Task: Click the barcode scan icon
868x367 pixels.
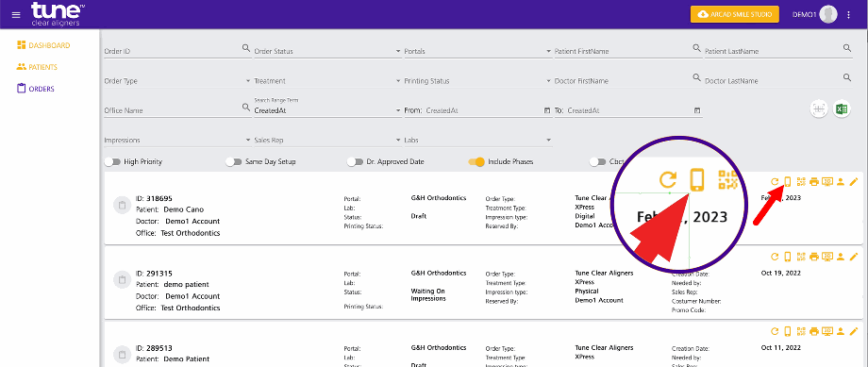Action: pyautogui.click(x=819, y=109)
